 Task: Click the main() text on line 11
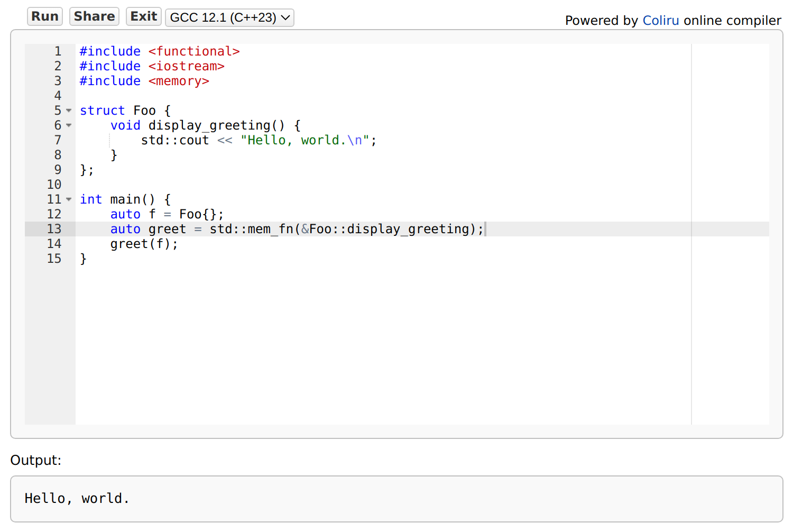[133, 199]
